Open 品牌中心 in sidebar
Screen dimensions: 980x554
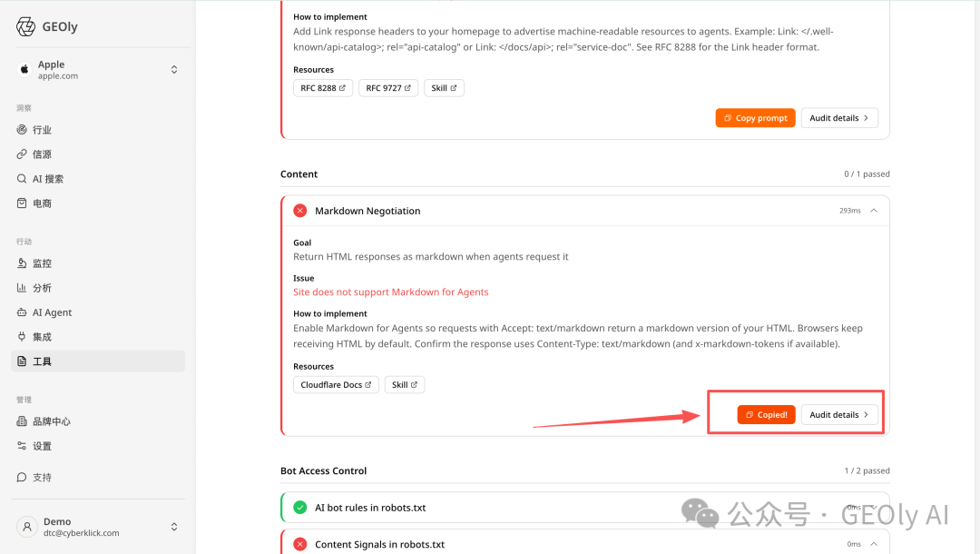pos(97,421)
